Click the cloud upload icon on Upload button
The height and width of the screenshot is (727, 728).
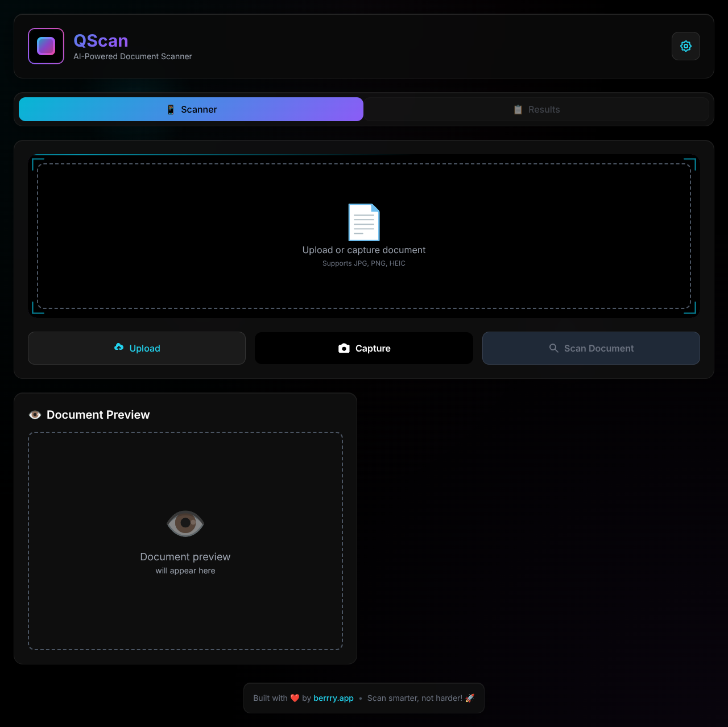(x=119, y=348)
